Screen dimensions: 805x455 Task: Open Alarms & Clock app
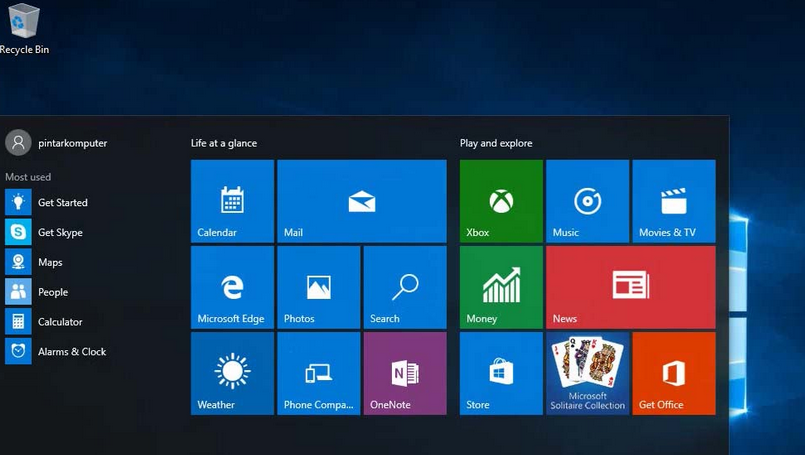pos(56,351)
